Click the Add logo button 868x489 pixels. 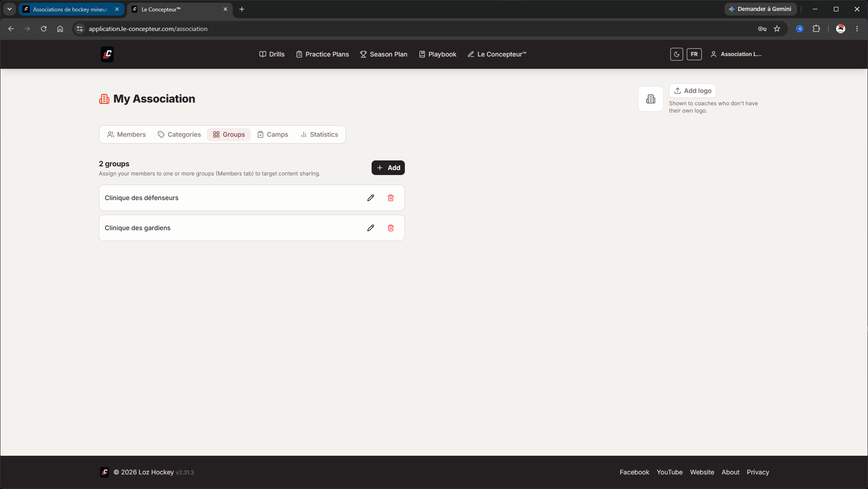693,91
